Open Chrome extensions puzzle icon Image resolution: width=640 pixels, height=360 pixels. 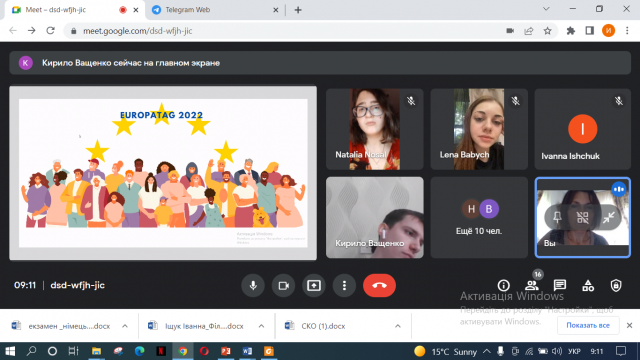(571, 31)
